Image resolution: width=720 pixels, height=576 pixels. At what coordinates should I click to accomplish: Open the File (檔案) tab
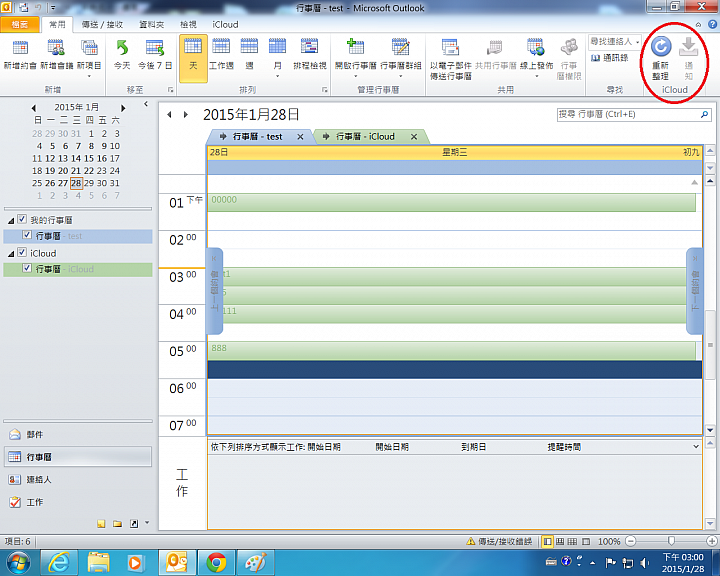(19, 24)
